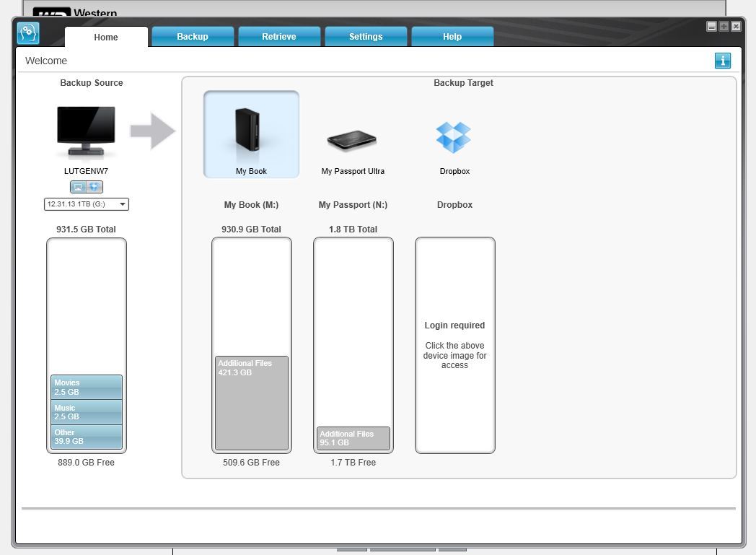This screenshot has width=756, height=555.
Task: Select the LUTGENW7 computer monitor icon
Action: click(87, 132)
